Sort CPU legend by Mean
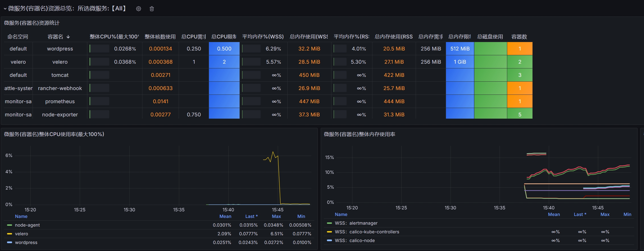Viewport: 644px width, 251px height. (225, 216)
